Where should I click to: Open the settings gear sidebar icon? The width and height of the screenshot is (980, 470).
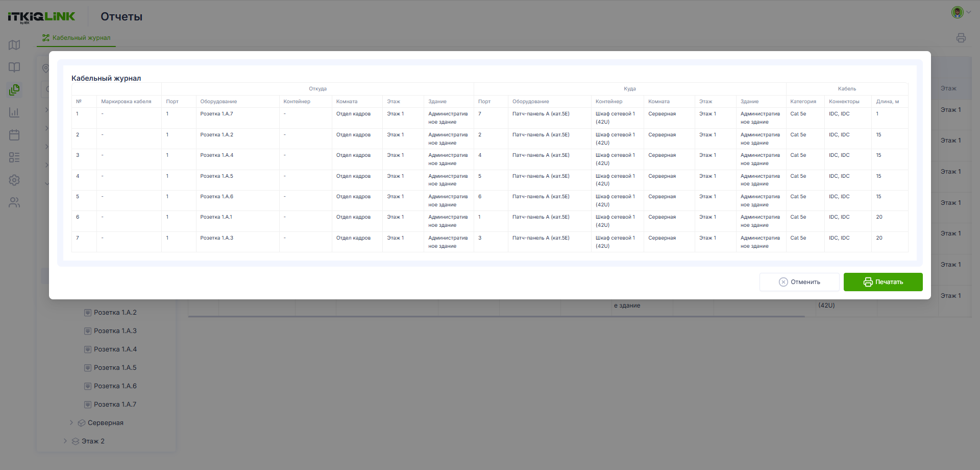click(14, 180)
